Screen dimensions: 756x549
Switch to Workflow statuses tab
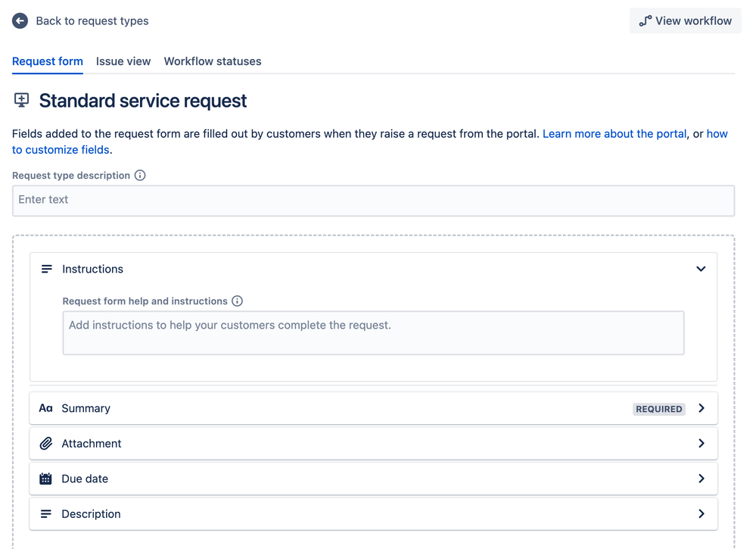[x=213, y=61]
